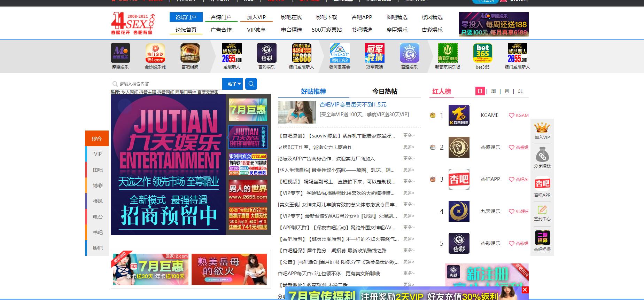Select the 男人的世界 banner thumbnail

(248, 191)
